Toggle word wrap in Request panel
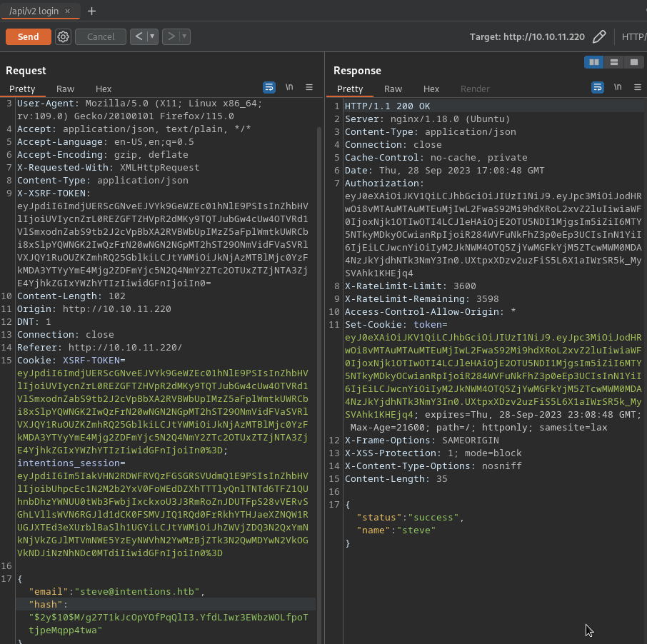 coord(269,87)
